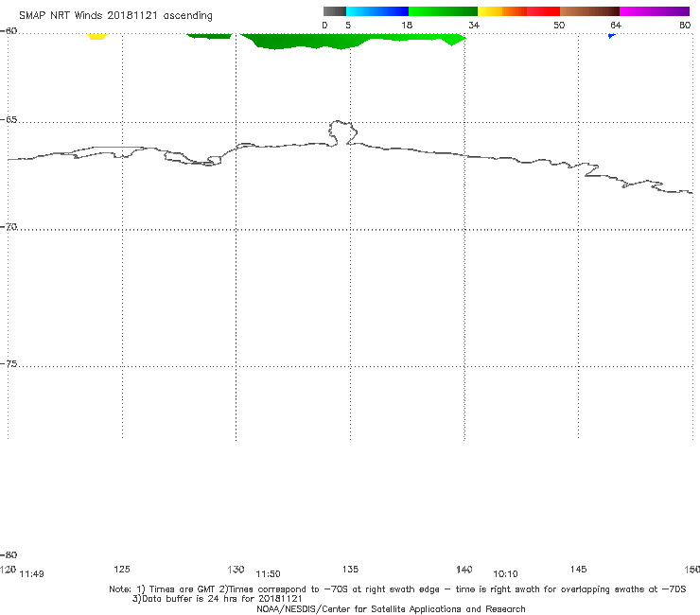
Task: Click the latitude label '-65'
Action: tap(9, 120)
